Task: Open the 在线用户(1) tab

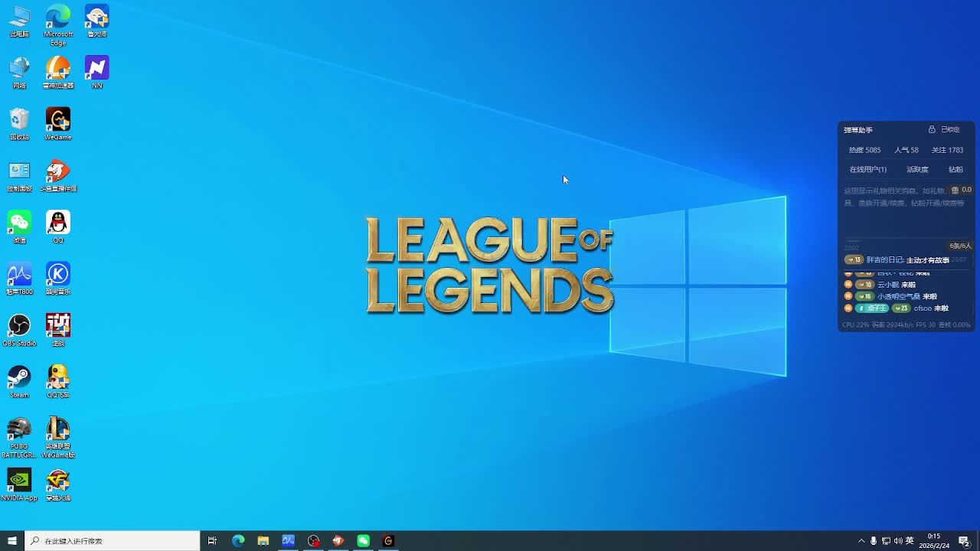Action: (x=867, y=170)
